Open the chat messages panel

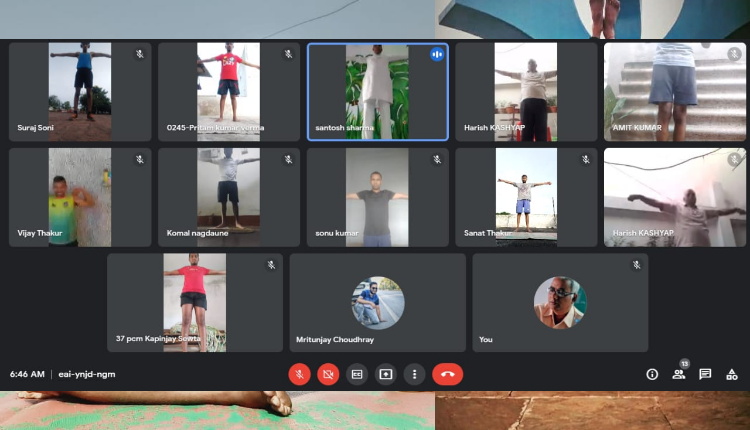tap(705, 374)
